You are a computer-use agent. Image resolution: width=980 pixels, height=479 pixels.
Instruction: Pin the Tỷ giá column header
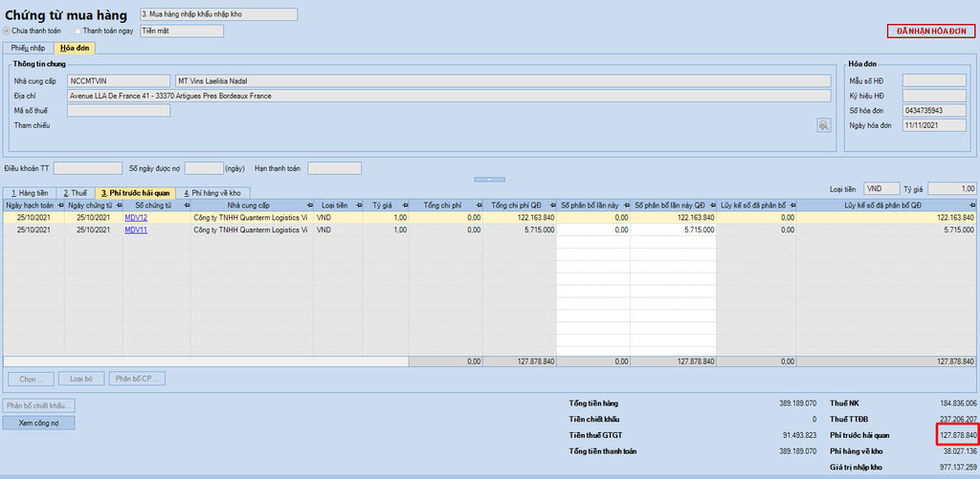[406, 206]
